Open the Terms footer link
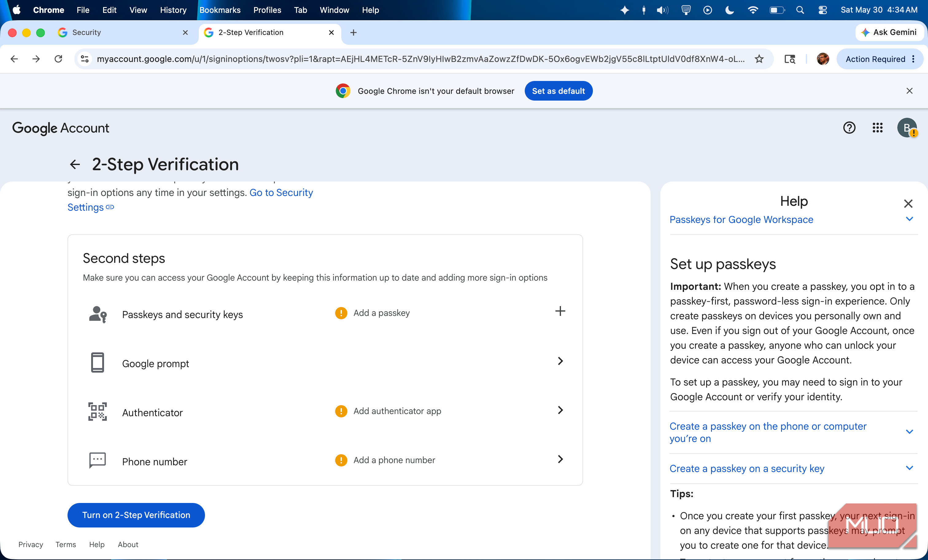This screenshot has height=560, width=928. pos(66,544)
